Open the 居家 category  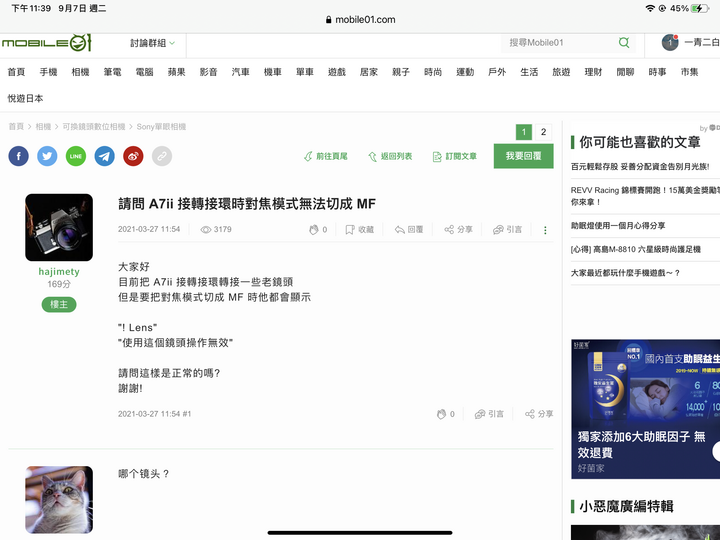pos(369,72)
